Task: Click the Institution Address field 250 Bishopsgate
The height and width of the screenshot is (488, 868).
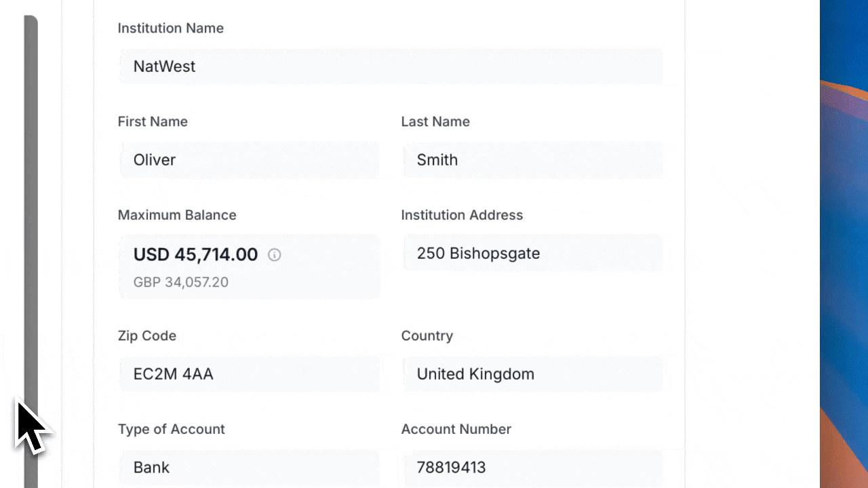Action: click(532, 253)
